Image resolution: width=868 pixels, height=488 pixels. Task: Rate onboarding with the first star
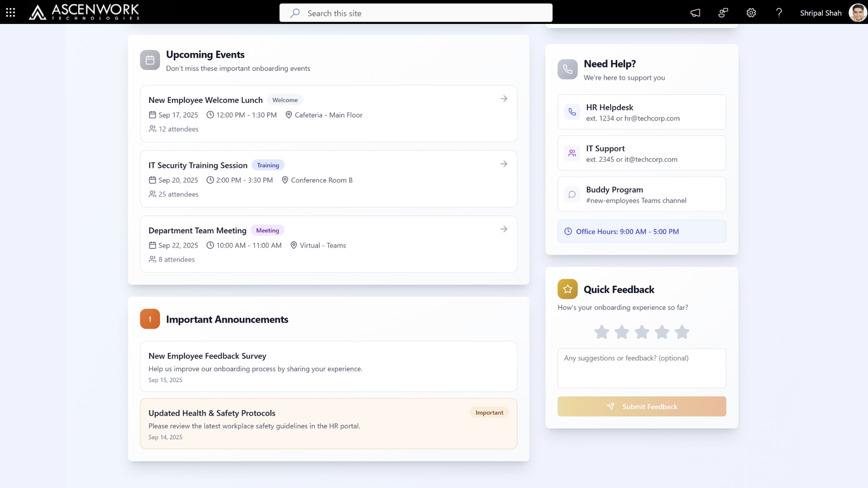coord(601,332)
